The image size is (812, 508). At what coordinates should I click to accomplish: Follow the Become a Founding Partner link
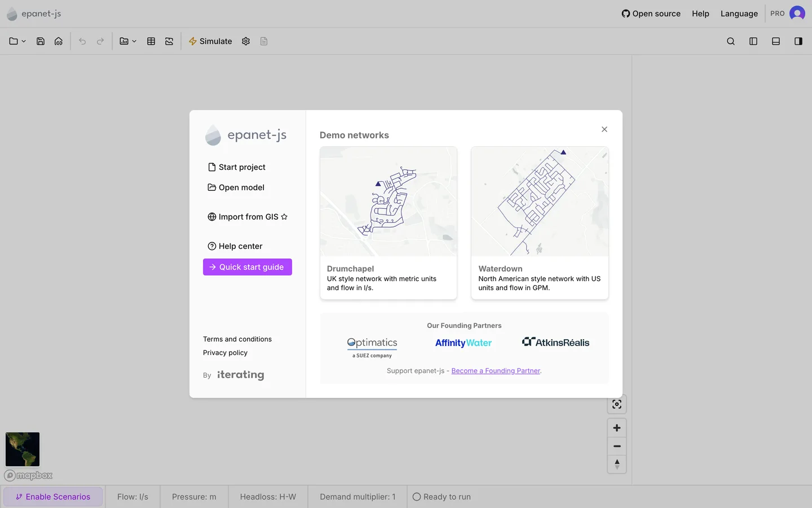pos(496,371)
